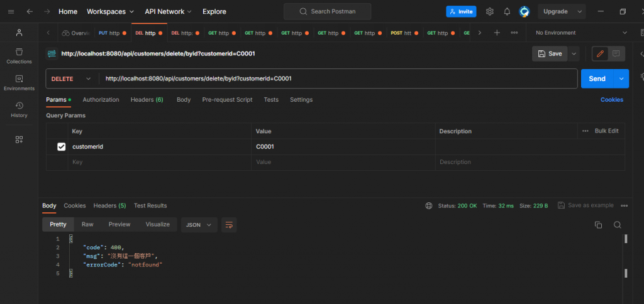
Task: Switch to the Authorization tab
Action: 101,100
